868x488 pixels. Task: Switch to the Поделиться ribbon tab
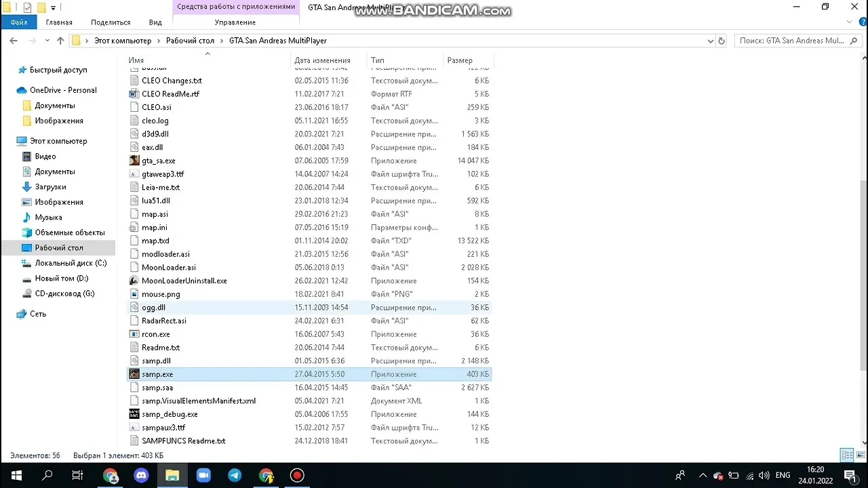pyautogui.click(x=111, y=22)
